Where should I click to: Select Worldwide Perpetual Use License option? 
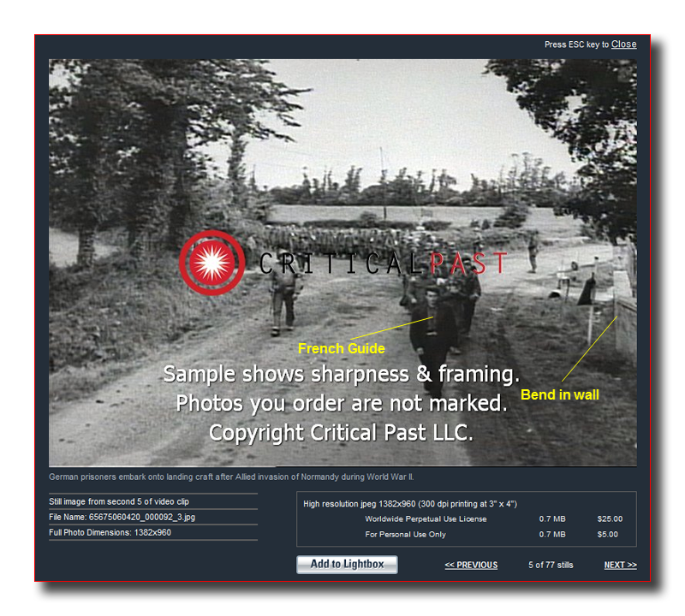coord(426,518)
